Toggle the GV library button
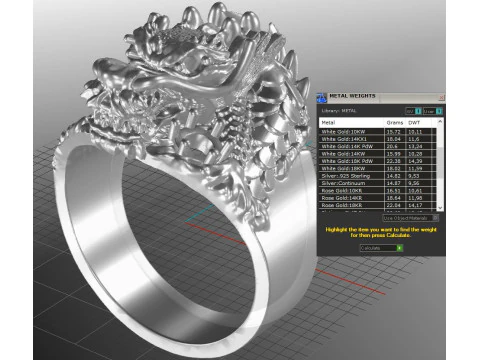This screenshot has width=480, height=360. [x=413, y=111]
